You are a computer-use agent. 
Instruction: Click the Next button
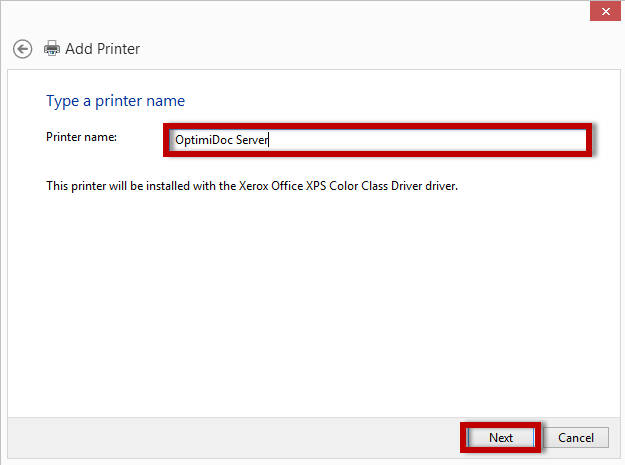[501, 438]
